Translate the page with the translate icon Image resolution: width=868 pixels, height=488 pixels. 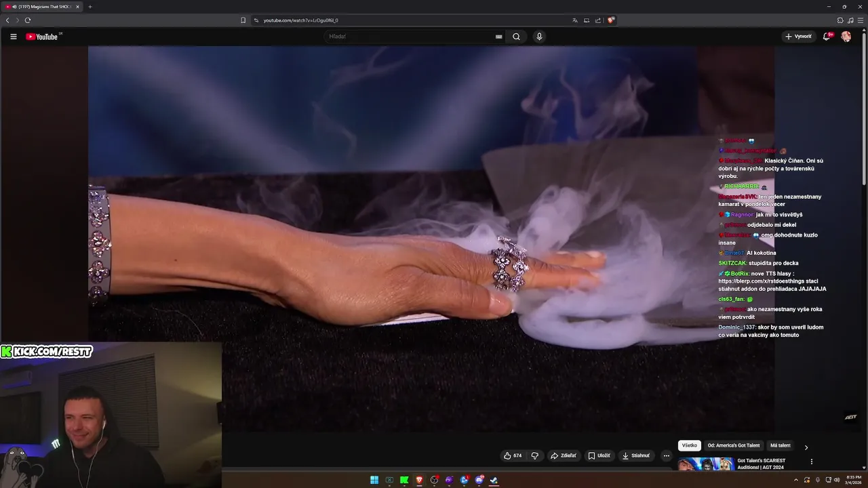point(575,20)
